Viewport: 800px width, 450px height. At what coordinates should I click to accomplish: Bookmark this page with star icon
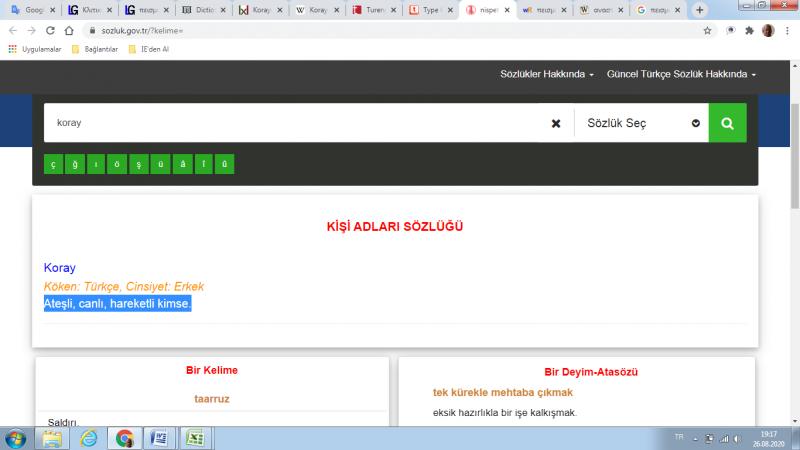pos(707,31)
